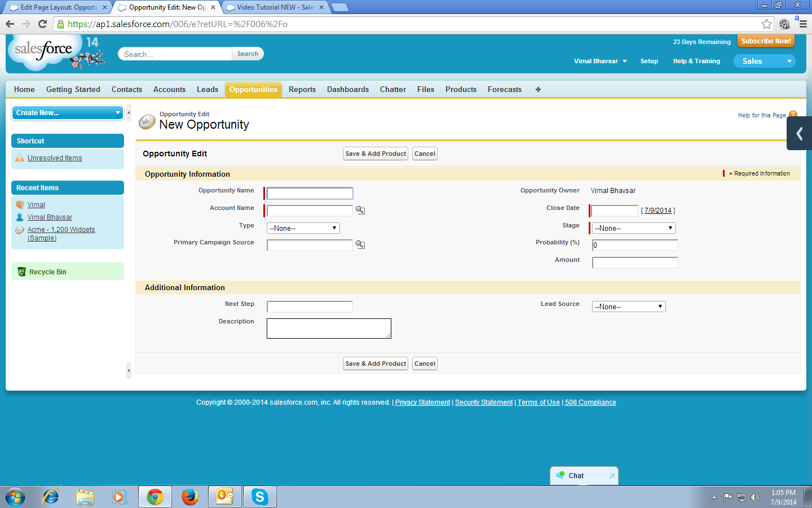This screenshot has width=812, height=508.
Task: Click the Recycle Bin icon
Action: coord(22,271)
